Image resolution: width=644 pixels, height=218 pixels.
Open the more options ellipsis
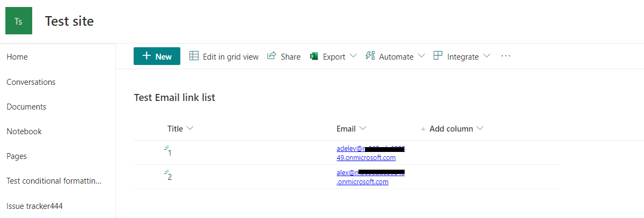[506, 56]
